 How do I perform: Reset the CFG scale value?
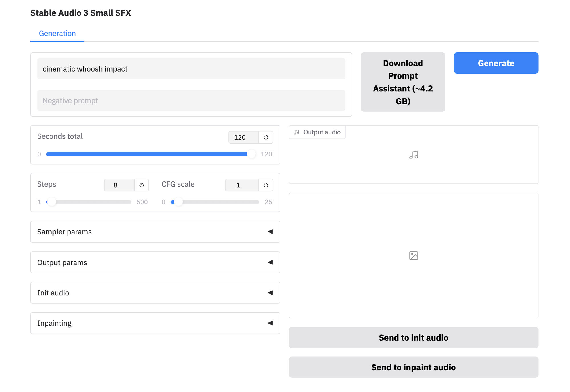(266, 185)
